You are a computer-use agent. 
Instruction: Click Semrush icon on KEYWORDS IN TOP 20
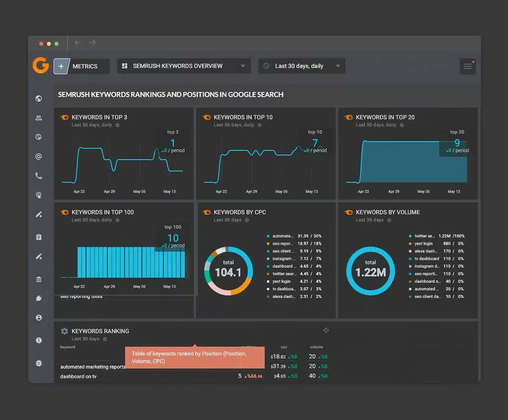[x=349, y=117]
